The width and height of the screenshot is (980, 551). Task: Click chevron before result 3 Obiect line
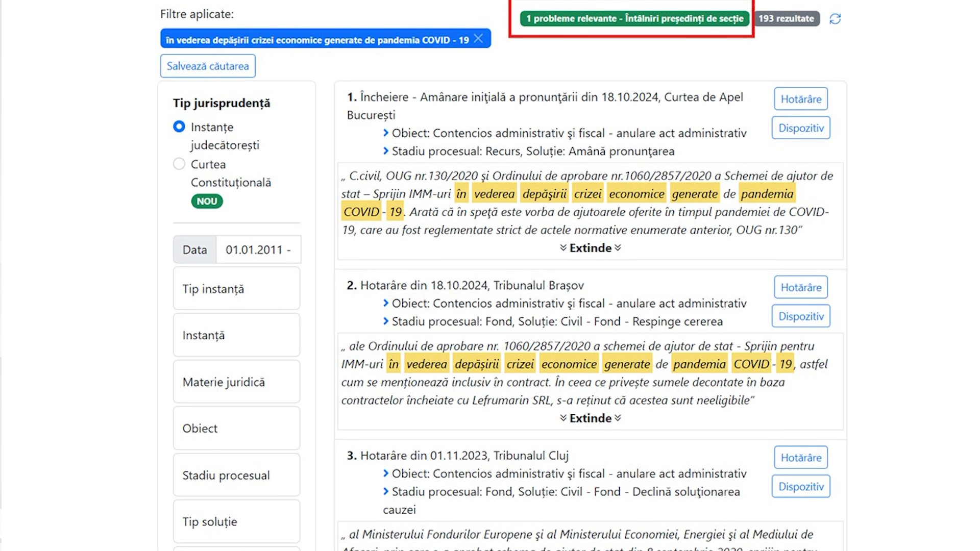386,474
